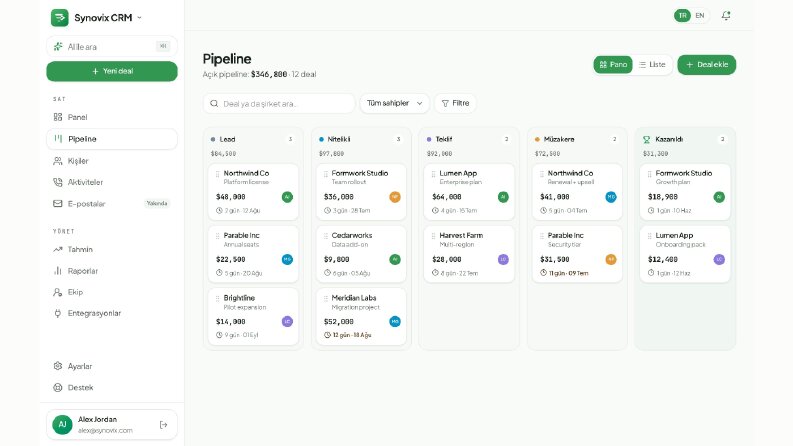Click drag handle on Formwork Studio Team rollout
Screen dimensions: 793x446
tap(326, 174)
